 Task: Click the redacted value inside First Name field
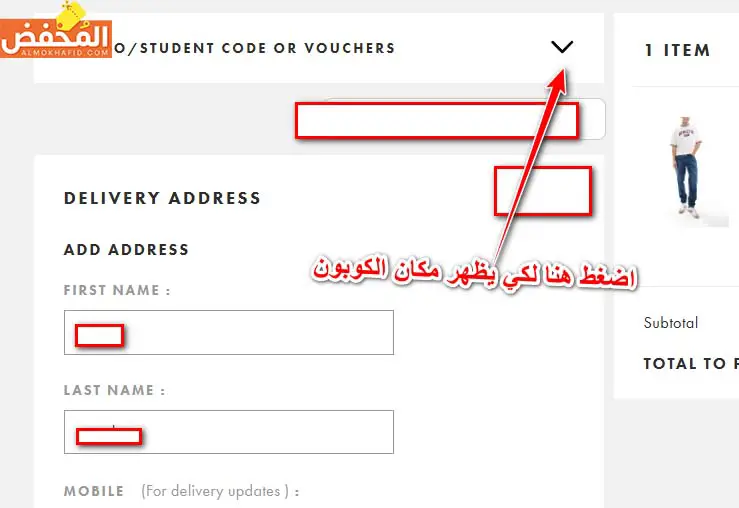coord(99,336)
